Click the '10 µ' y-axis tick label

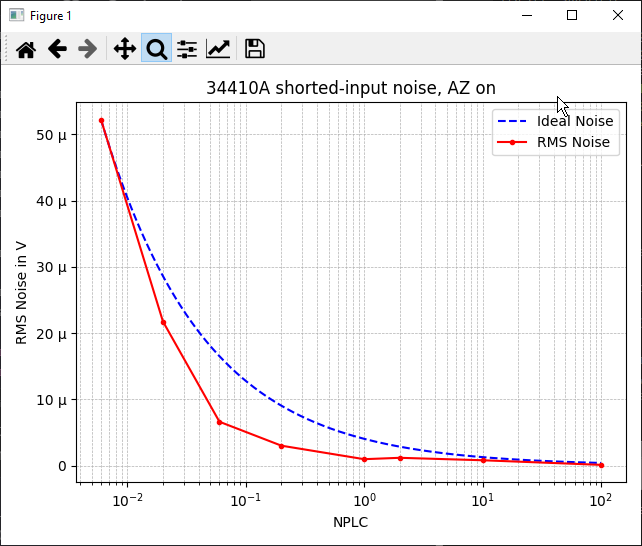(51, 400)
